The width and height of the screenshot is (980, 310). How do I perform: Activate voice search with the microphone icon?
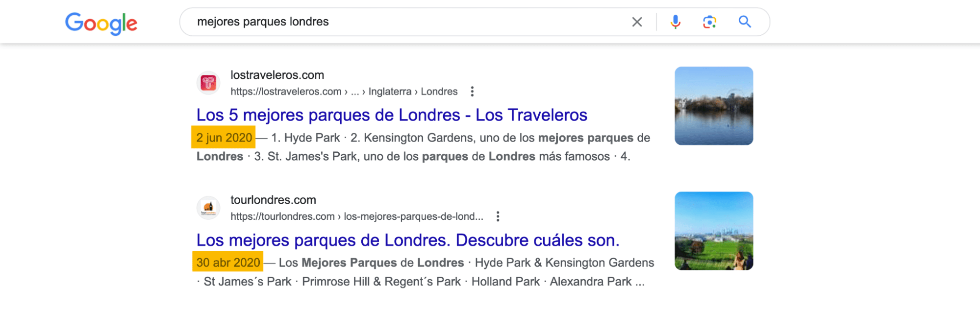coord(675,22)
